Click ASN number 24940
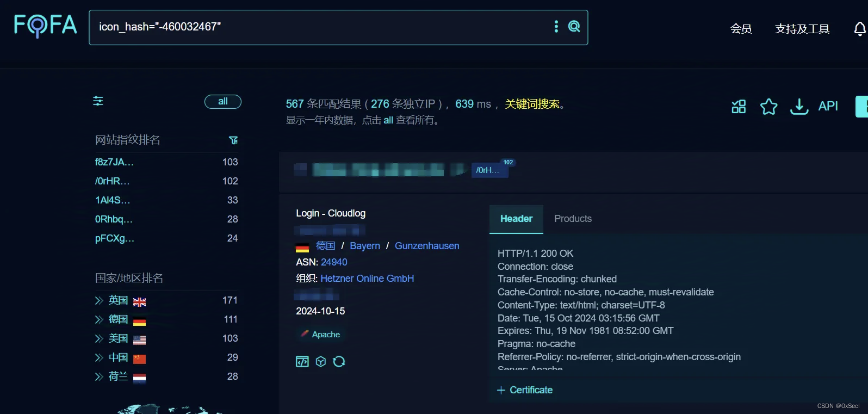This screenshot has width=868, height=414. pos(334,262)
